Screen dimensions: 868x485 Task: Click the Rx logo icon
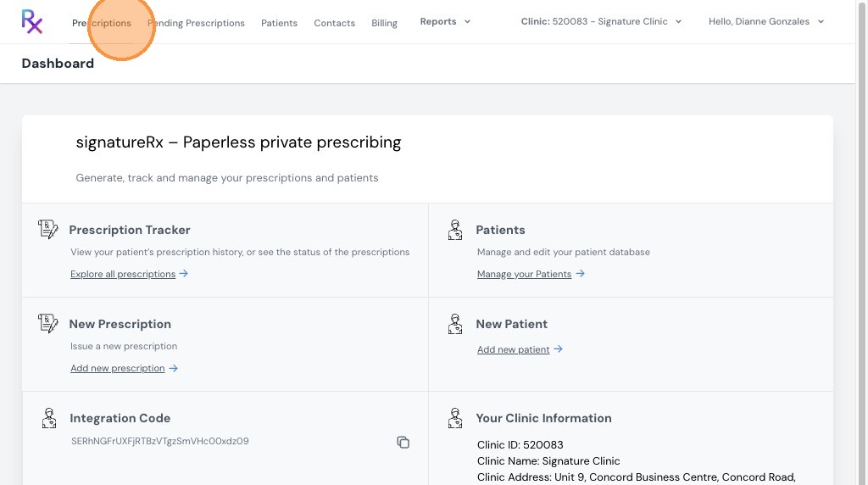coord(31,21)
